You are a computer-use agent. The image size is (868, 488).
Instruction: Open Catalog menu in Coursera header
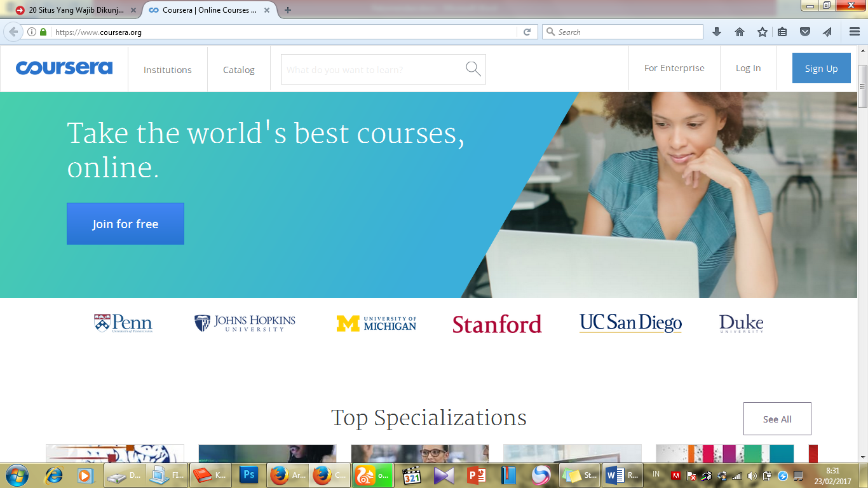click(x=239, y=70)
